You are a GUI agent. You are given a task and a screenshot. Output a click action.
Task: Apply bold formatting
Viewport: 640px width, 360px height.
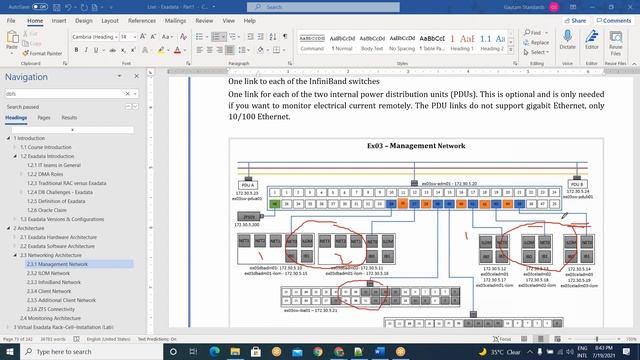[x=76, y=50]
